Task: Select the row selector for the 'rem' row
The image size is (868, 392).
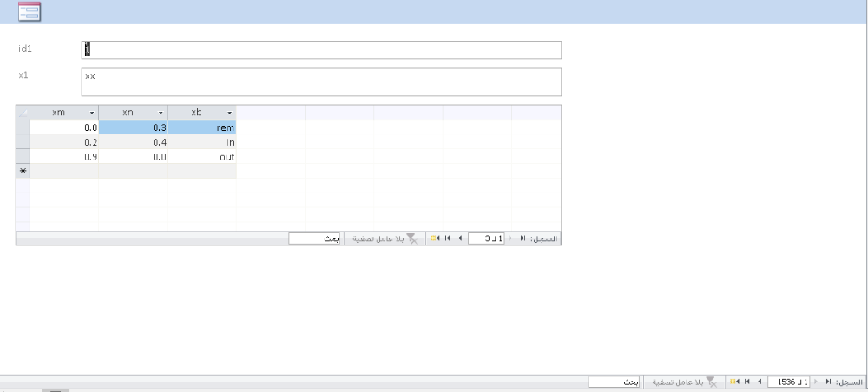Action: click(23, 127)
